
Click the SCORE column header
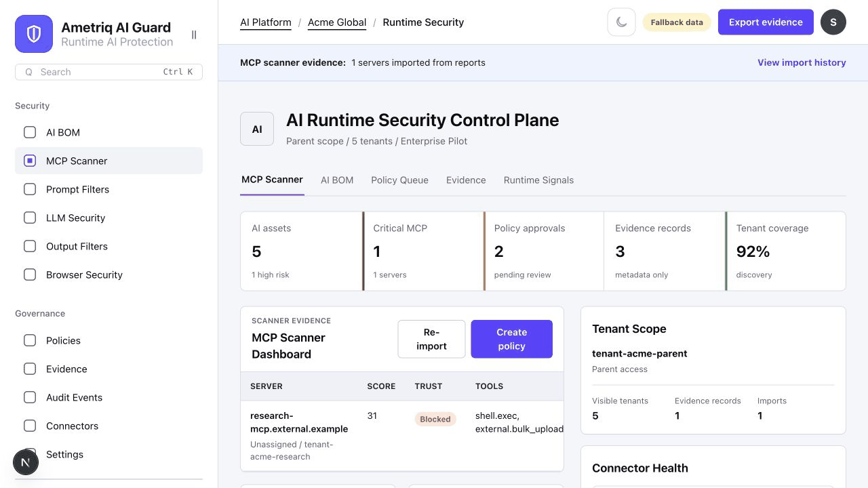tap(381, 386)
